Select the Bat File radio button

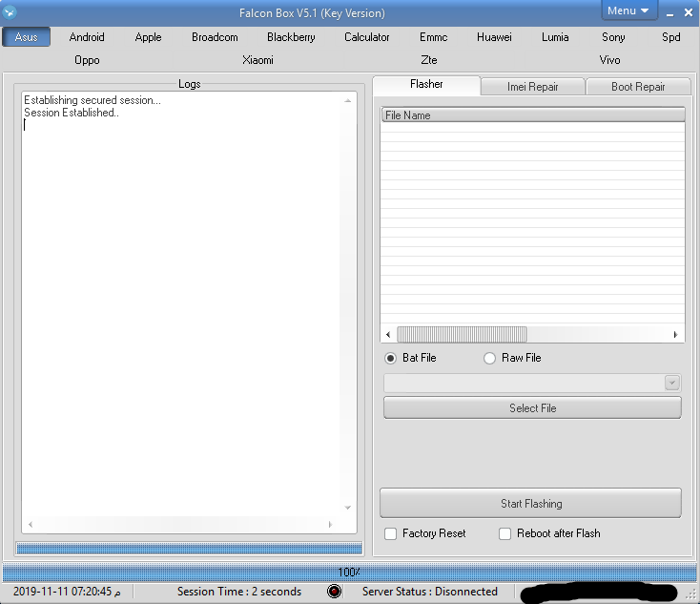391,358
